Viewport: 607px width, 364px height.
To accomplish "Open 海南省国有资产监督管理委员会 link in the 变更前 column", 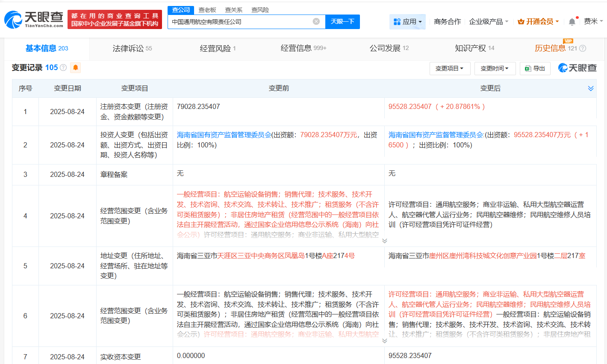I will [x=224, y=135].
